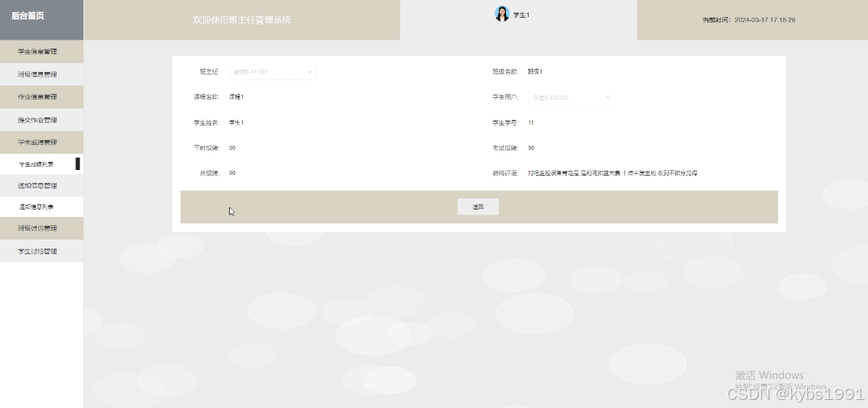868x408 pixels.
Task: Click the 课程名称 value 课程1
Action: click(x=236, y=97)
